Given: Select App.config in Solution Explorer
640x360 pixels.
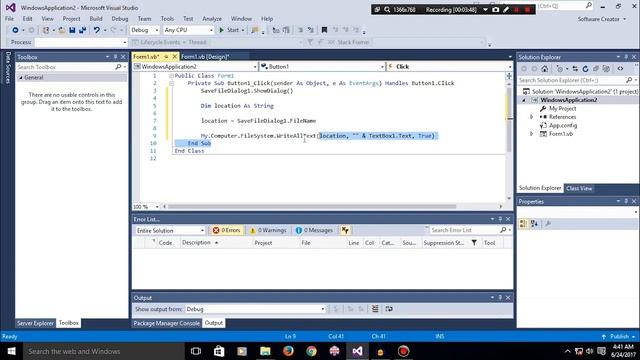Looking at the screenshot, I should (563, 125).
